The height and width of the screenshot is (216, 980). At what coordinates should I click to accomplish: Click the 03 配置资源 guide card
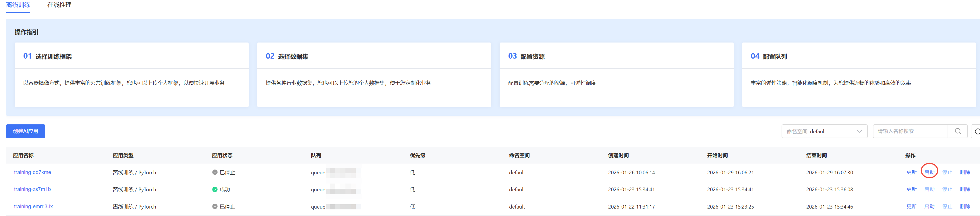click(x=616, y=74)
